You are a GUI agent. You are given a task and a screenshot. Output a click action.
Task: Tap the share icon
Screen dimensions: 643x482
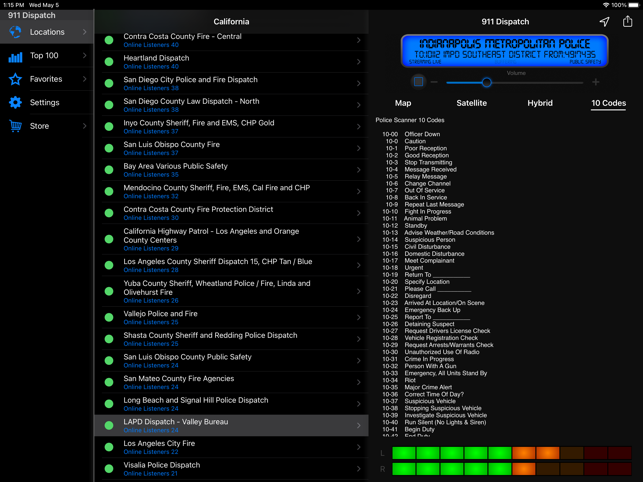627,21
